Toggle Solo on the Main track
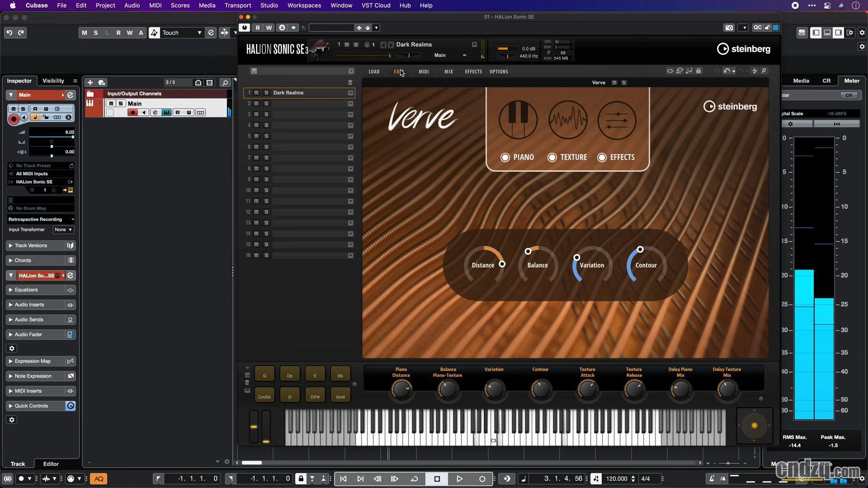868x488 pixels. (121, 103)
